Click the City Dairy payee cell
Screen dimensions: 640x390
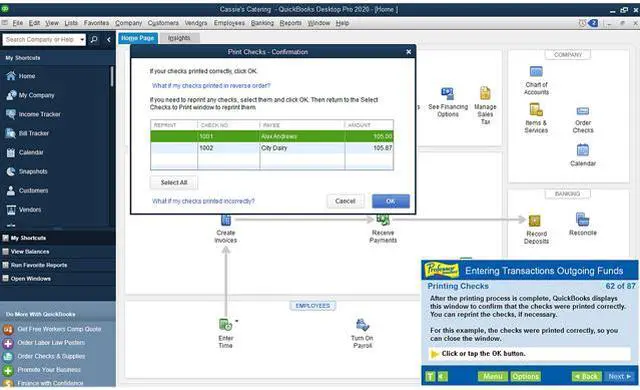pos(302,148)
